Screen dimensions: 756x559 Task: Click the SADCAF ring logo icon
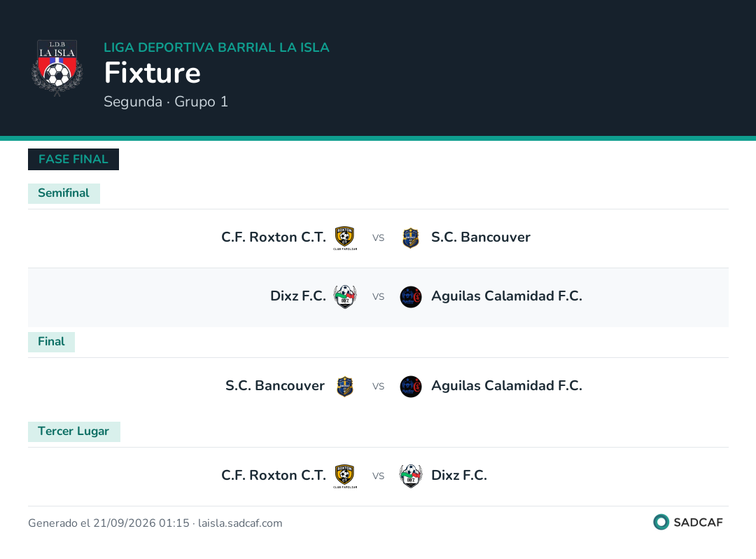pyautogui.click(x=661, y=522)
